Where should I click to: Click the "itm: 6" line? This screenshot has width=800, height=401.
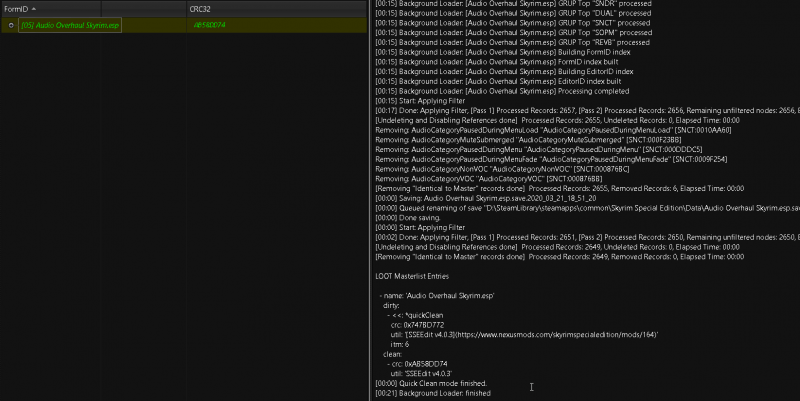pyautogui.click(x=399, y=344)
